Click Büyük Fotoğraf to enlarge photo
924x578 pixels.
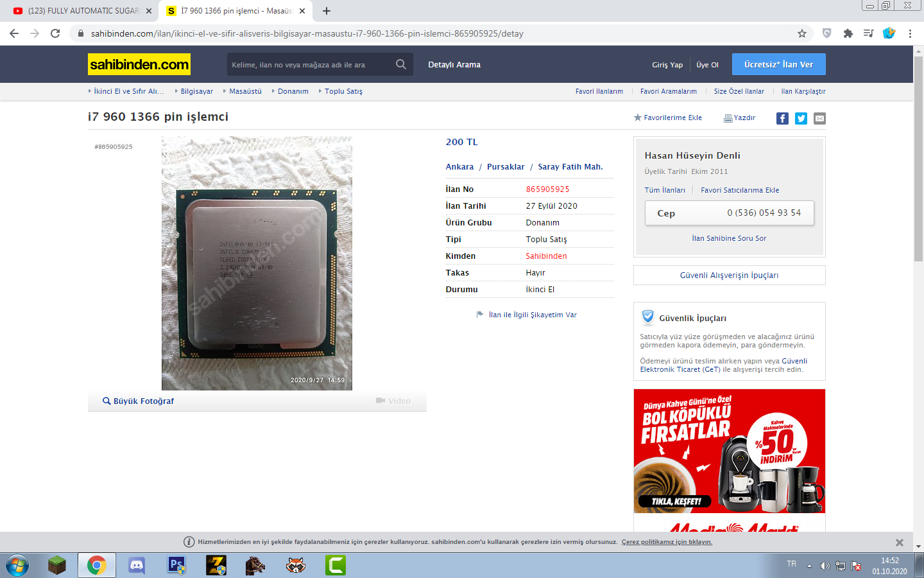[138, 401]
